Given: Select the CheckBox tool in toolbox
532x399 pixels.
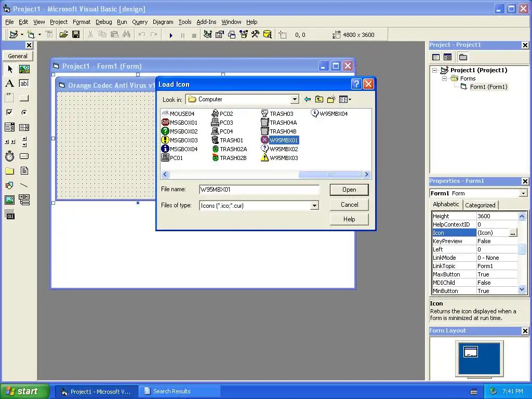Looking at the screenshot, I should pos(10,112).
